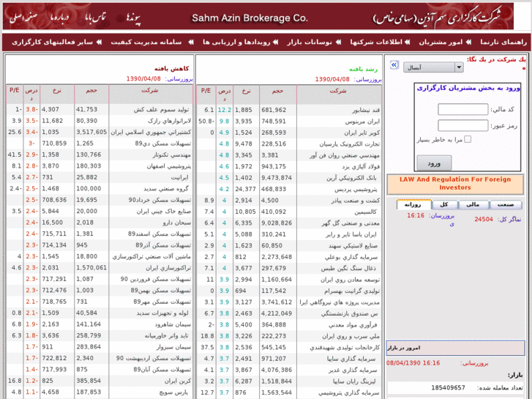Open the سامانه مدیریت کیفیت menu

pos(146,42)
